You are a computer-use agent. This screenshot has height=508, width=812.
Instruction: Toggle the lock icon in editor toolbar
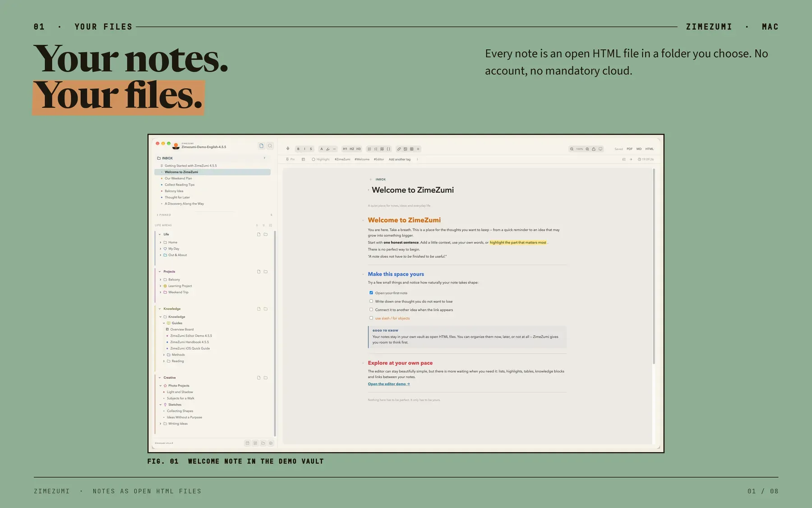[594, 149]
